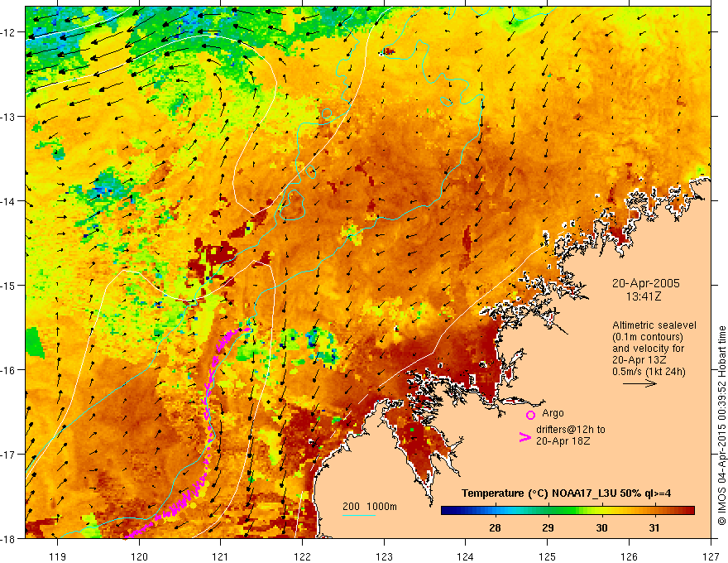Click longitude axis label 124

tap(466, 556)
